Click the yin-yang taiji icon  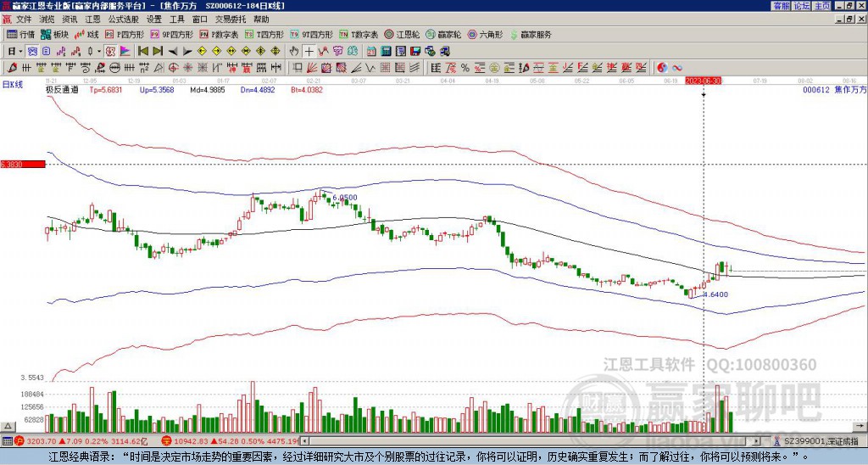tap(662, 68)
